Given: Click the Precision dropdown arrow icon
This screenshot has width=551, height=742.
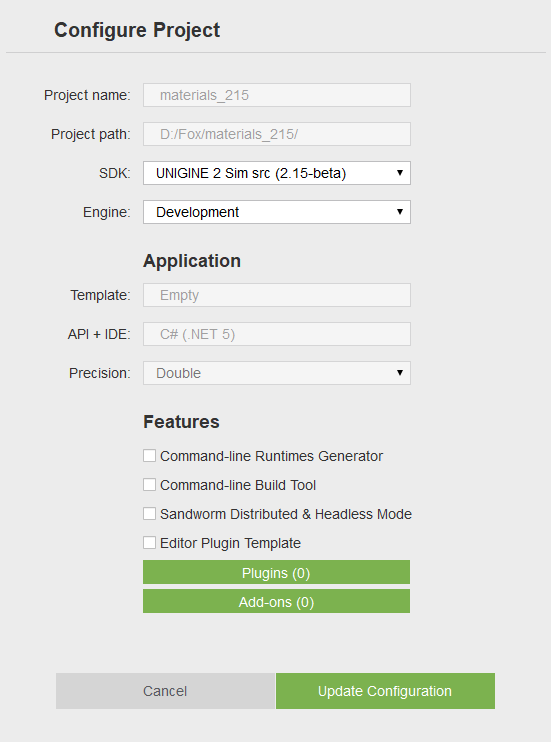Looking at the screenshot, I should [x=400, y=373].
